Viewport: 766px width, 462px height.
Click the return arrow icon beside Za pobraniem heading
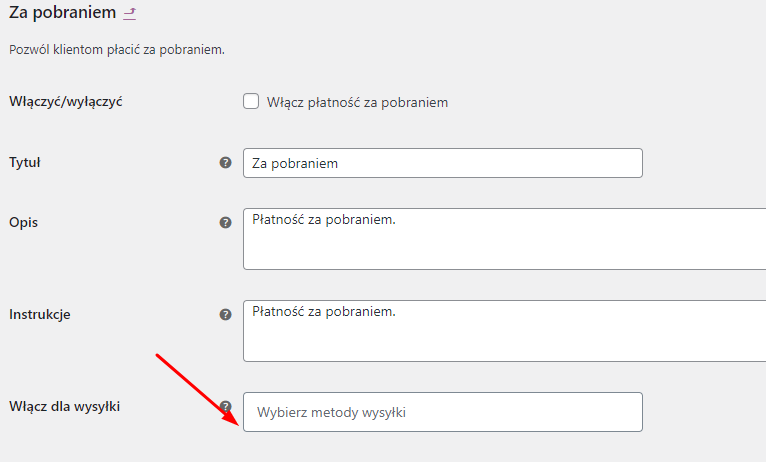129,14
